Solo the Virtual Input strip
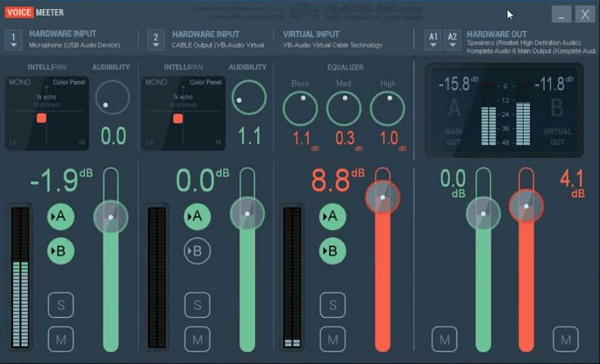 (333, 305)
